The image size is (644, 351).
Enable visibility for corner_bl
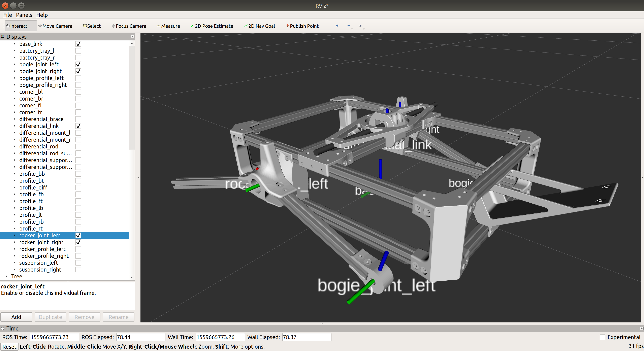point(78,92)
